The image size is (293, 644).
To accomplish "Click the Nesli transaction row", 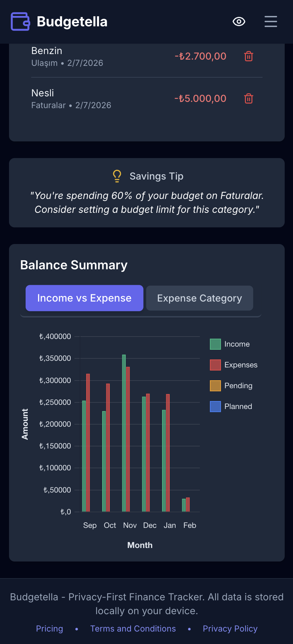I will point(43,93).
